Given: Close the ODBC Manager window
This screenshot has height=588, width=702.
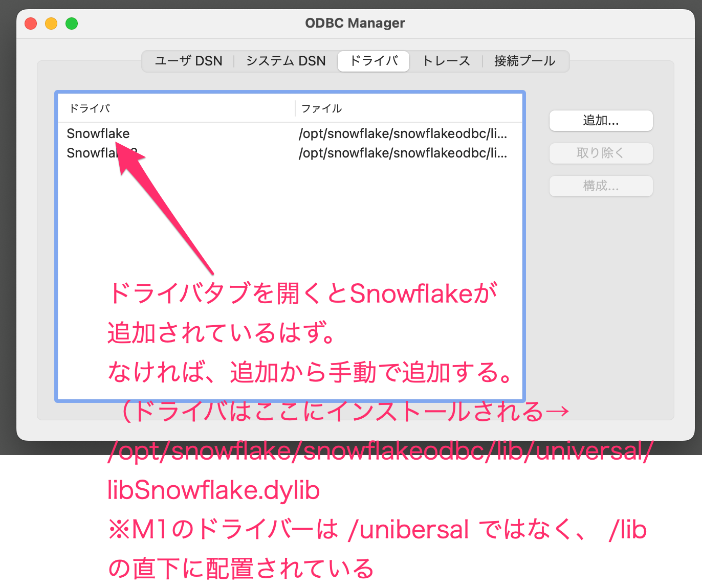Looking at the screenshot, I should [x=31, y=24].
